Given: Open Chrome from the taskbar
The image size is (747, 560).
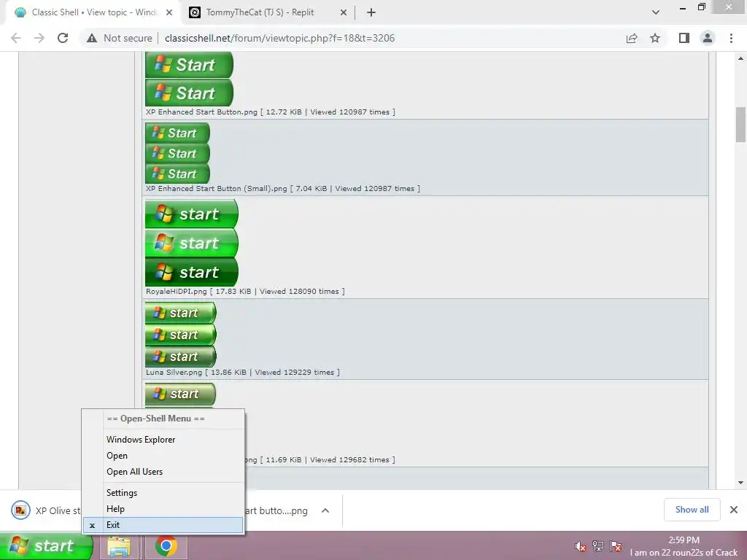Looking at the screenshot, I should (x=166, y=546).
